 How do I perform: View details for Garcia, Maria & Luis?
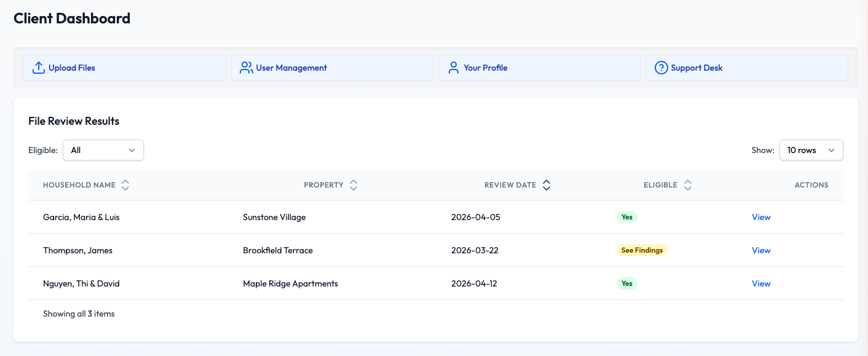point(761,217)
